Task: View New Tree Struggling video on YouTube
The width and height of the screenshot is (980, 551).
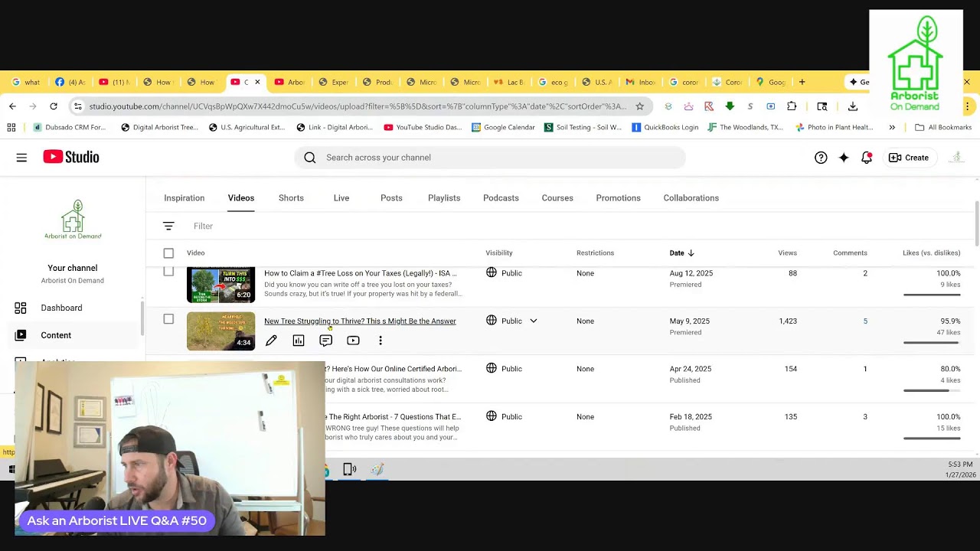Action: [x=353, y=341]
